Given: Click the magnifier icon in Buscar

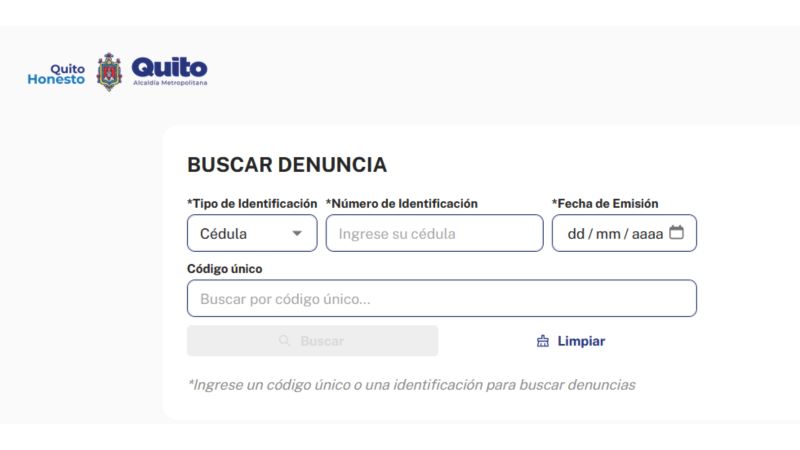Looking at the screenshot, I should pyautogui.click(x=285, y=341).
